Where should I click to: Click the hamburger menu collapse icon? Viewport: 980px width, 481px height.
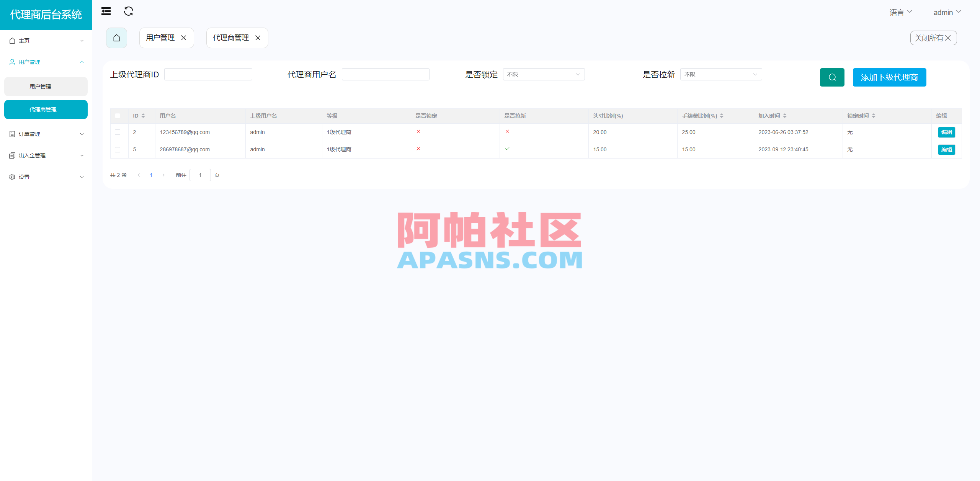tap(106, 11)
